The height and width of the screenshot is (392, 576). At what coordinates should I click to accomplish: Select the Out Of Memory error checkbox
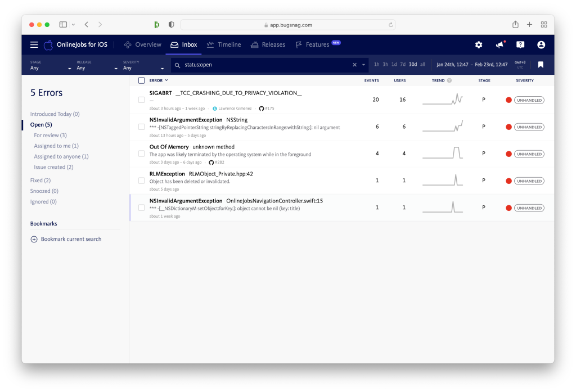tap(142, 154)
